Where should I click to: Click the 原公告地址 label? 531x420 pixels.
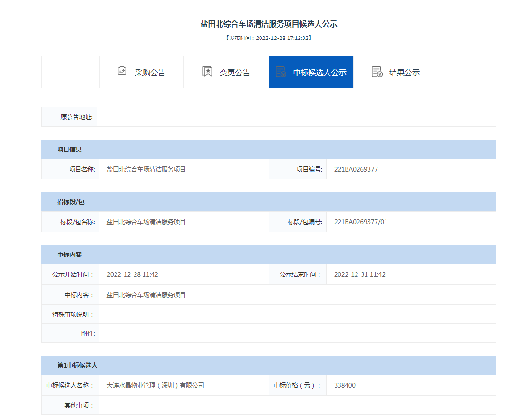77,117
